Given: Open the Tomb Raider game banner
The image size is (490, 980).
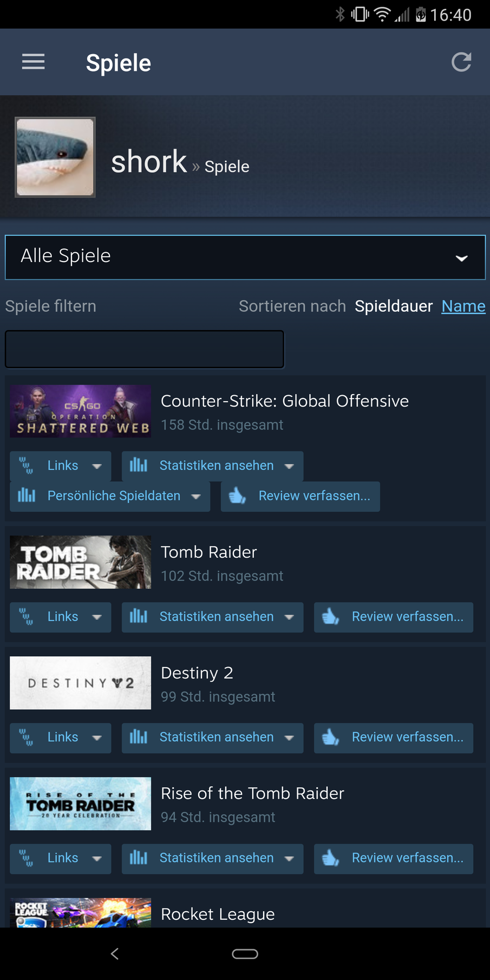Looking at the screenshot, I should pos(80,562).
